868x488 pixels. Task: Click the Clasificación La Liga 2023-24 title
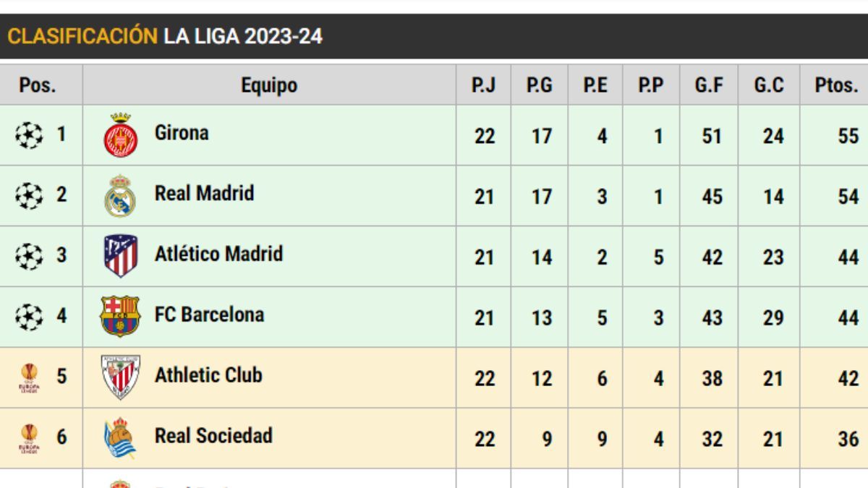click(165, 36)
